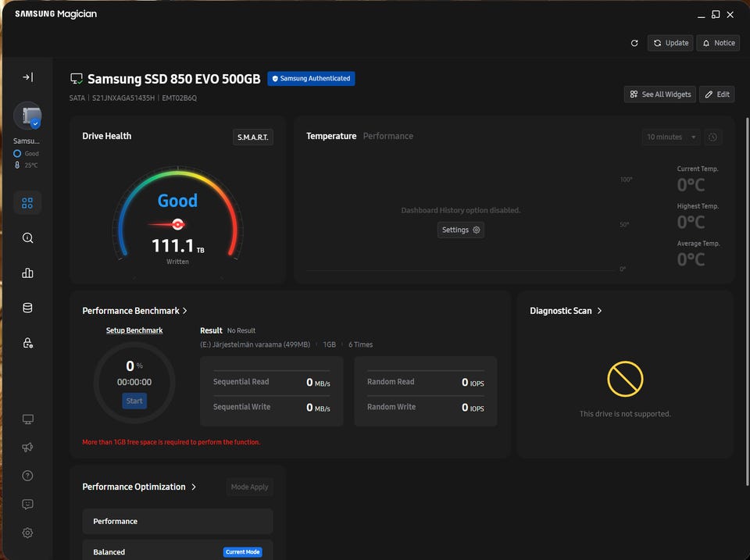Click the Samsung Authenticated badge
Image resolution: width=750 pixels, height=560 pixels.
311,78
